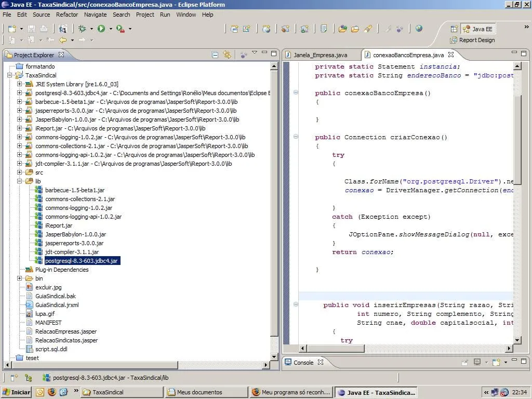This screenshot has width=532, height=399.
Task: Open Firefox from the quick launch bar
Action: 51,392
